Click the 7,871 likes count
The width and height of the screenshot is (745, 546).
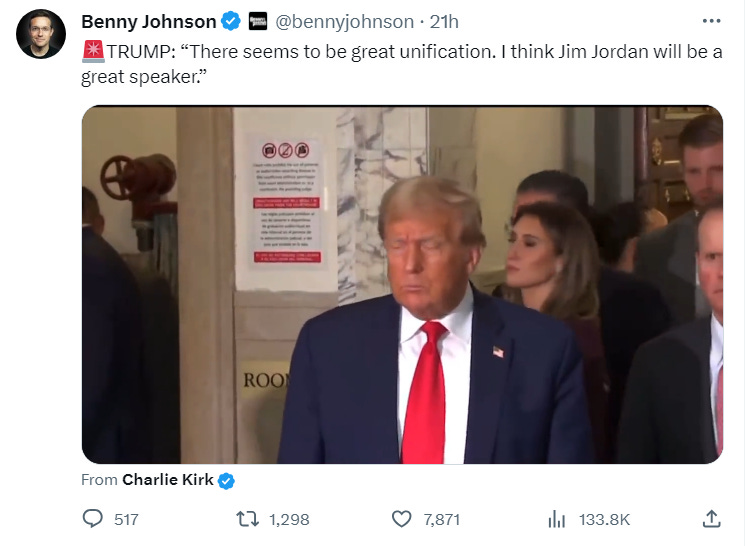pos(442,519)
